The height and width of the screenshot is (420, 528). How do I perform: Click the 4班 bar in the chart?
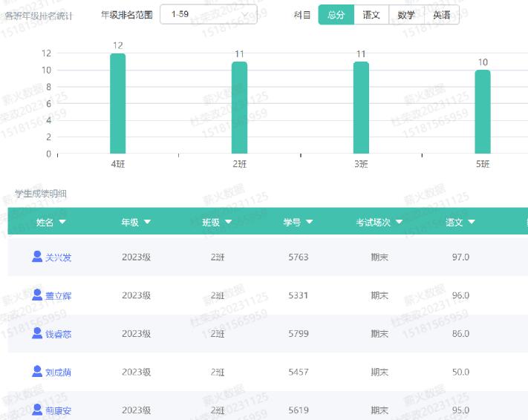pos(118,104)
